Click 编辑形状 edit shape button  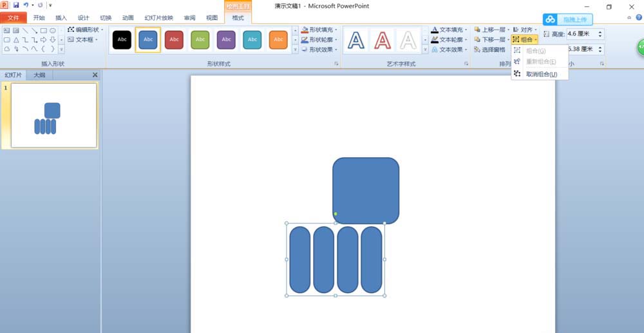coord(85,30)
